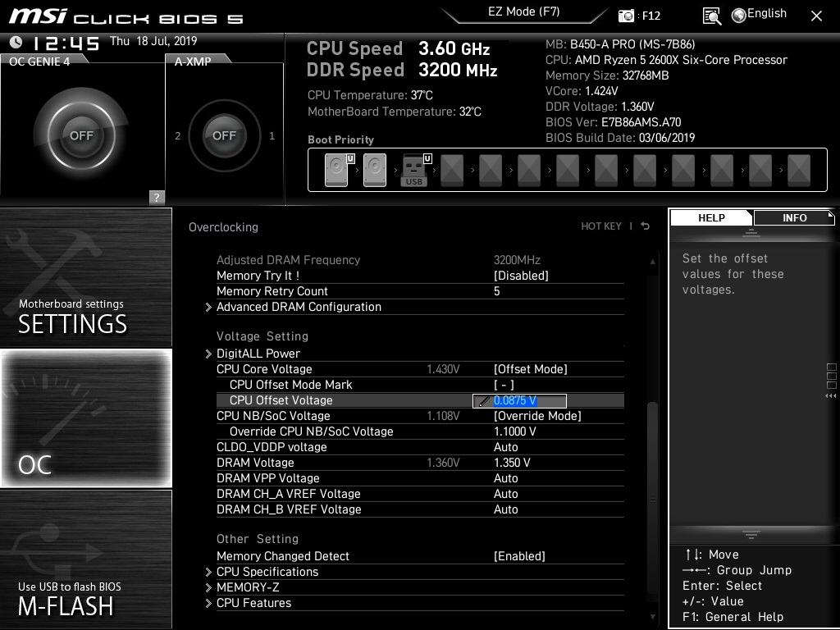
Task: Switch to the INFO tab
Action: coord(794,217)
